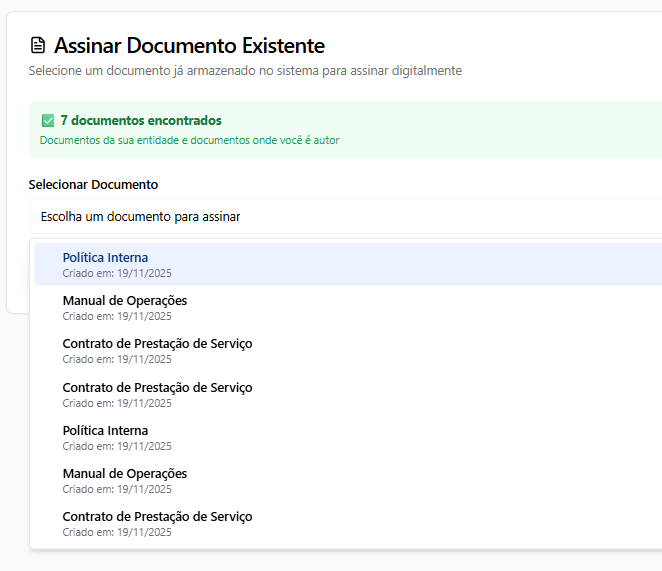The image size is (662, 571).
Task: Choose the non-highlighted 'Política Interna' option
Action: (x=105, y=430)
